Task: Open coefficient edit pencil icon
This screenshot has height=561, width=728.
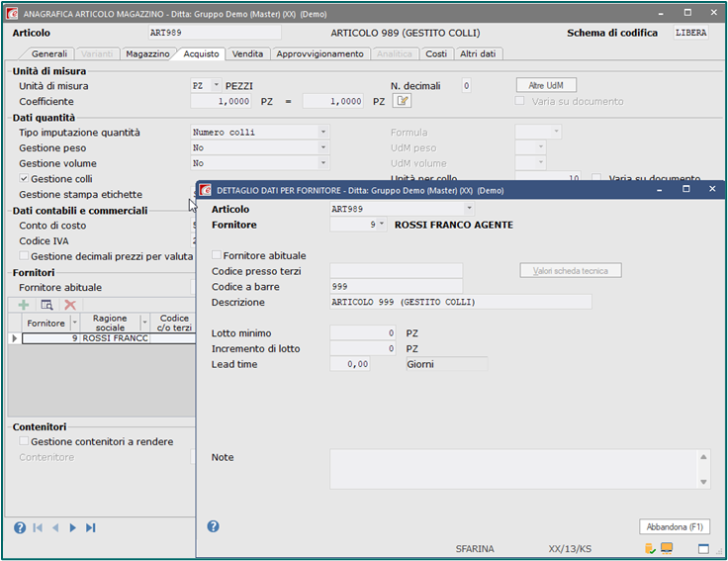Action: click(x=402, y=101)
